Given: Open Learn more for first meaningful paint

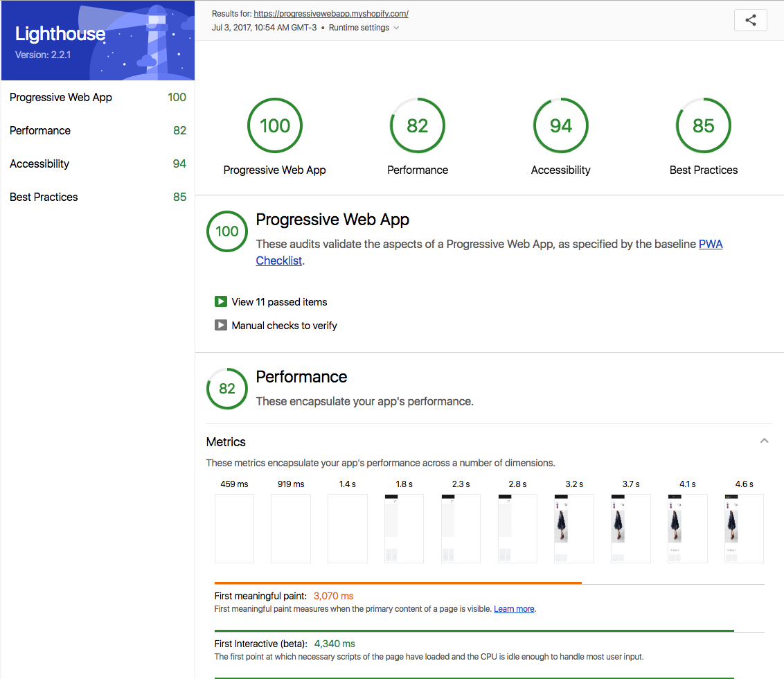Looking at the screenshot, I should tap(514, 609).
